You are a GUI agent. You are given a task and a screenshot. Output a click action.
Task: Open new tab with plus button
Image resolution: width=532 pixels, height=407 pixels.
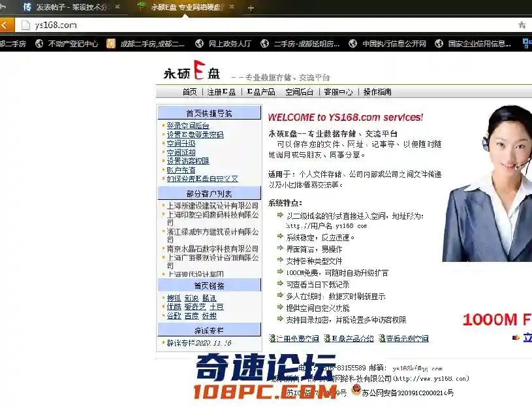click(x=251, y=8)
